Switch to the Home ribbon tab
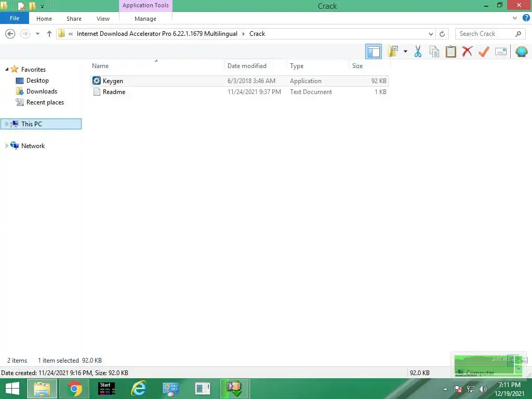The image size is (532, 399). (x=44, y=19)
